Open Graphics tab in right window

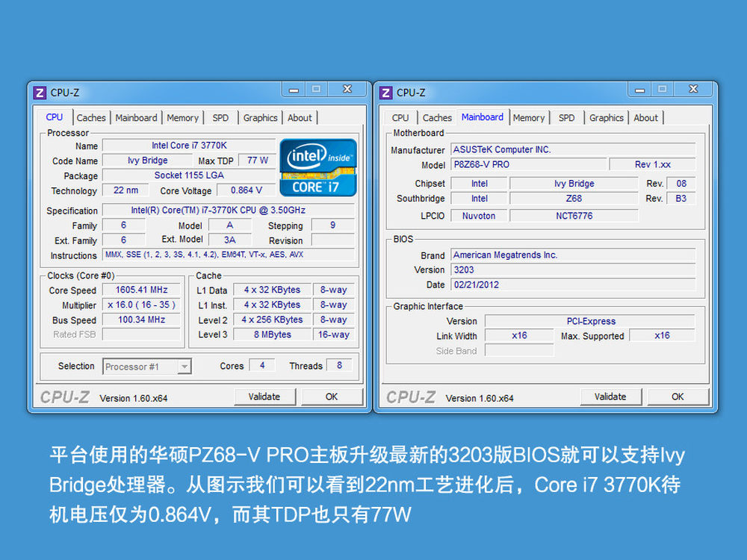pos(607,118)
